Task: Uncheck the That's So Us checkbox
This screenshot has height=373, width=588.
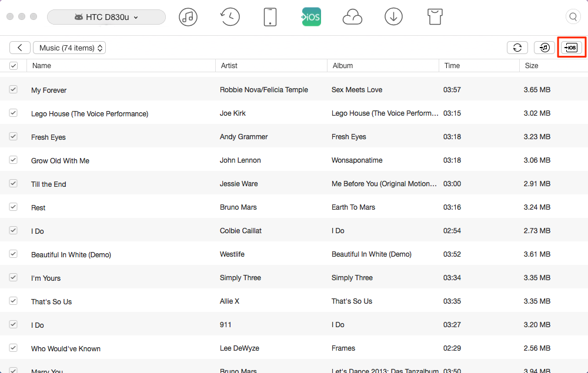Action: [x=13, y=301]
